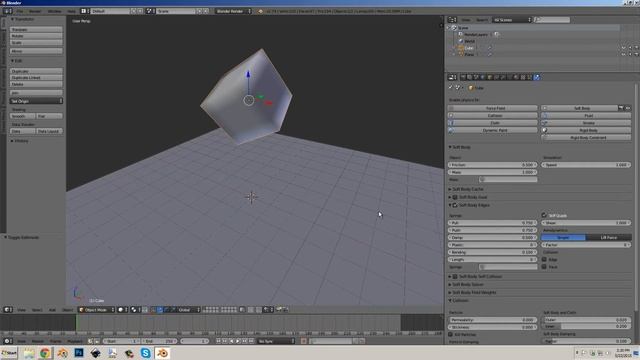Viewport: 640px width, 360px height.
Task: Enable Soft Body Self Collision checkbox
Action: (x=455, y=277)
